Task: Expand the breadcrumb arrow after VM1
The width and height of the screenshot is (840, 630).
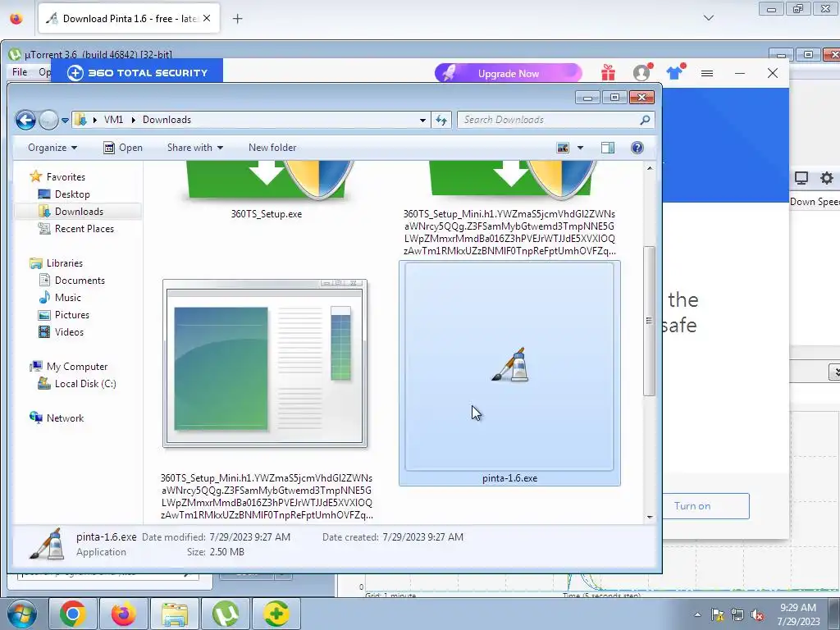Action: [133, 120]
